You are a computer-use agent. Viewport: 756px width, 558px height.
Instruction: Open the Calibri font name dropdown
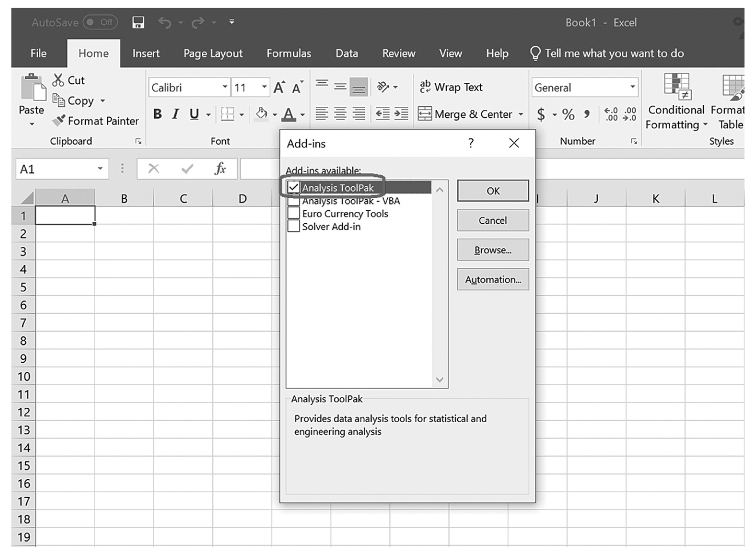click(225, 87)
